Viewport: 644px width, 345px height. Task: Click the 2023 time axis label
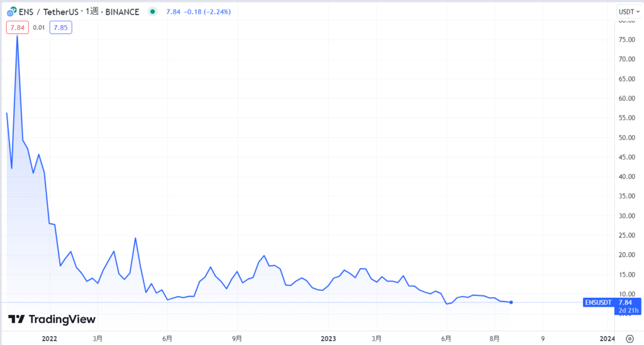point(328,339)
